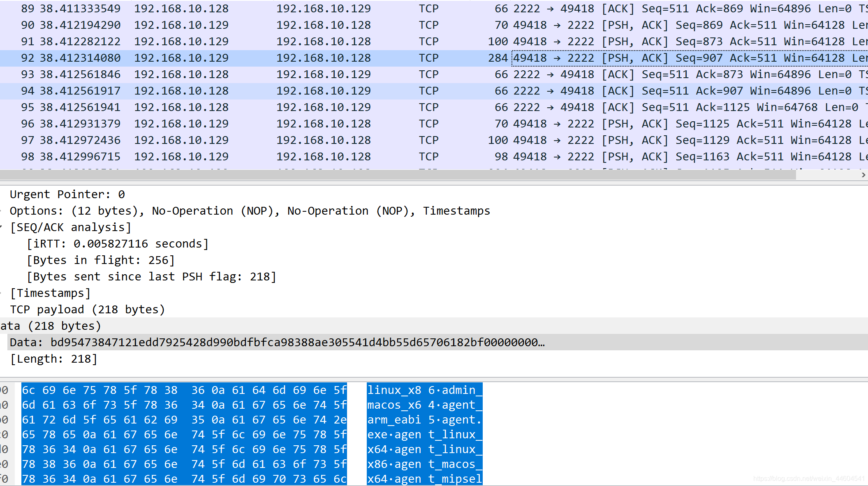Click the Info cell of packet 91, Seq=873
The width and height of the screenshot is (868, 486).
pos(691,42)
